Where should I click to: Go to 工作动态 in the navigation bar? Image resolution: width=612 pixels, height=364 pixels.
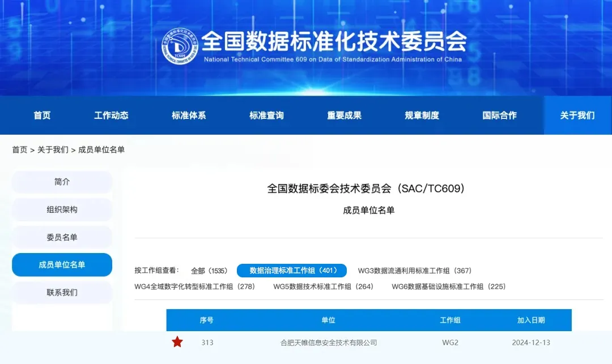click(111, 115)
